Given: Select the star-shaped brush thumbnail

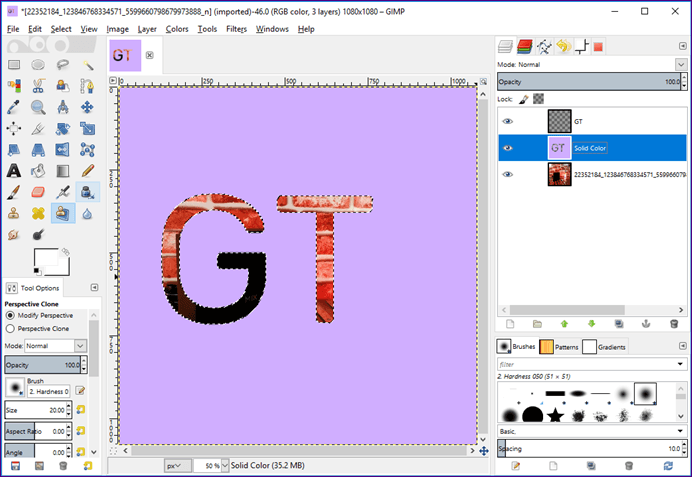Looking at the screenshot, I should pos(556,415).
